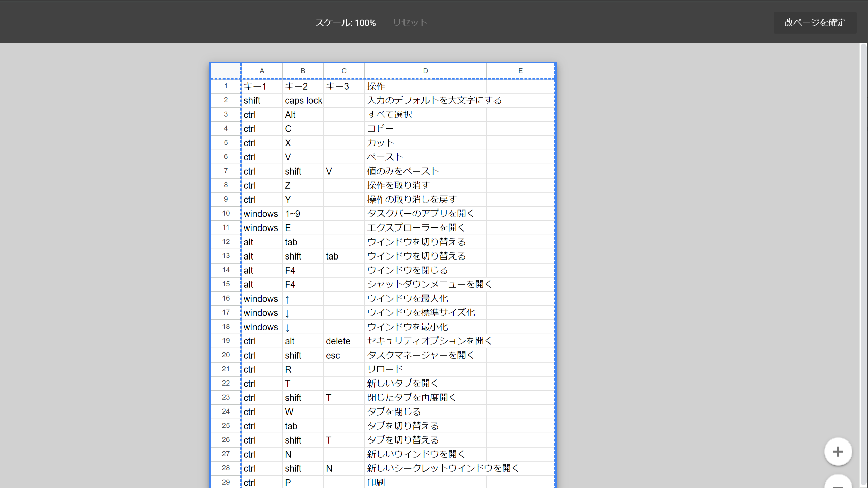The image size is (868, 488).
Task: Select the cell containing caps lock
Action: pyautogui.click(x=303, y=100)
